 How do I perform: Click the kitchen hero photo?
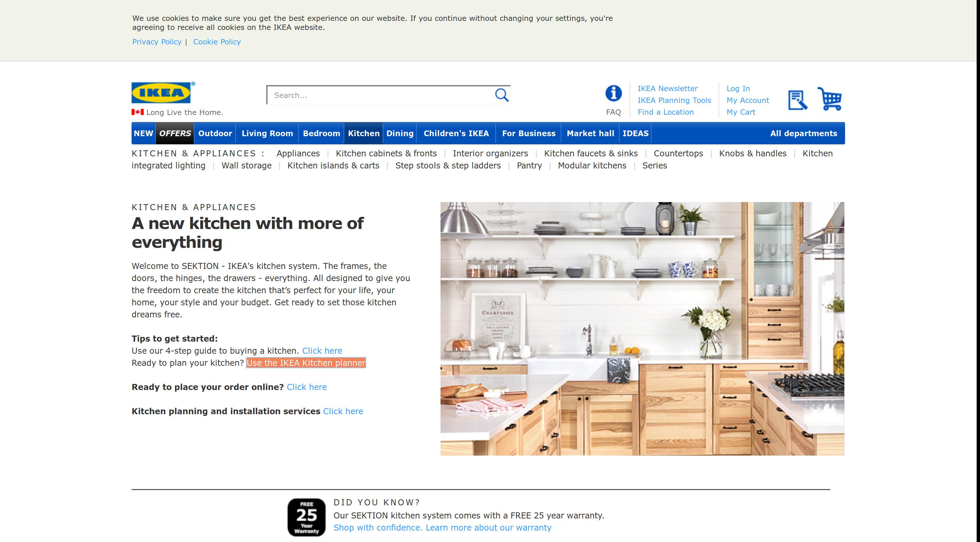coord(642,329)
